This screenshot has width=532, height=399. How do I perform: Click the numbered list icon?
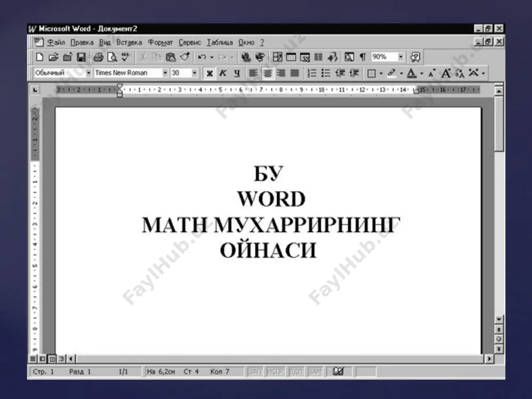312,73
